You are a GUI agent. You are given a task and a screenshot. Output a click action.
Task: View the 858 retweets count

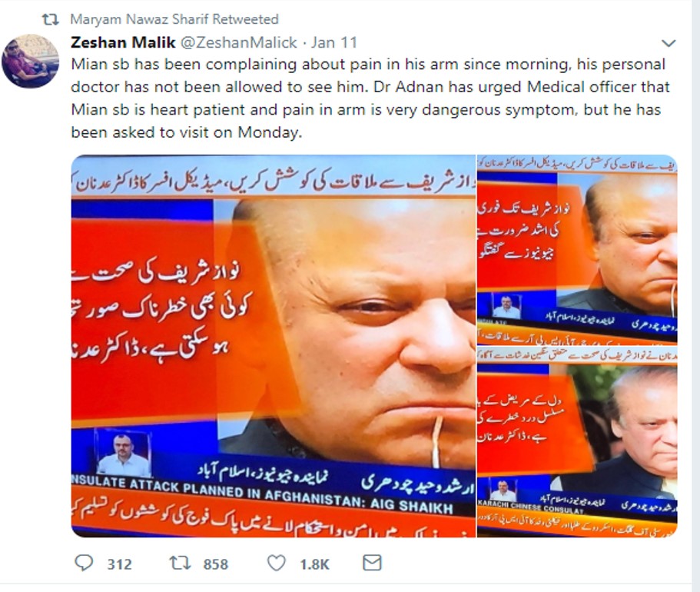pos(216,564)
